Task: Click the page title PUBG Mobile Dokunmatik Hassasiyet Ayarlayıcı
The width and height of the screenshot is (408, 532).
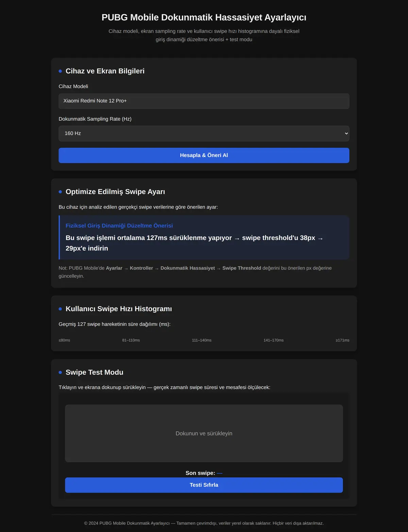Action: click(204, 17)
